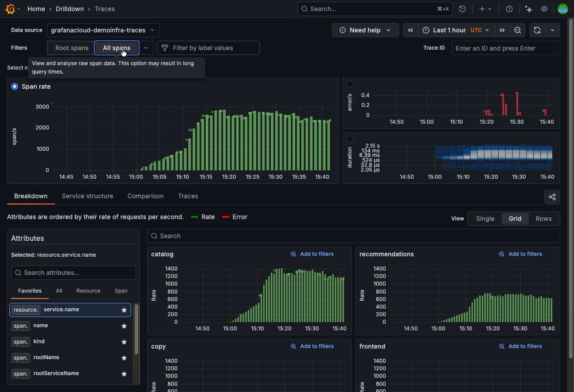Select the Span rate radio button
The width and height of the screenshot is (574, 392).
[x=14, y=86]
